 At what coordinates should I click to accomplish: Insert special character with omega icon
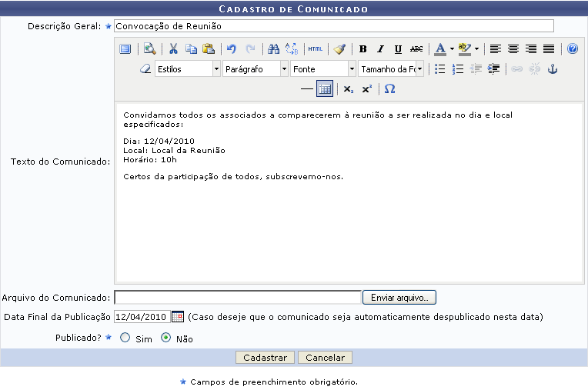coord(389,89)
